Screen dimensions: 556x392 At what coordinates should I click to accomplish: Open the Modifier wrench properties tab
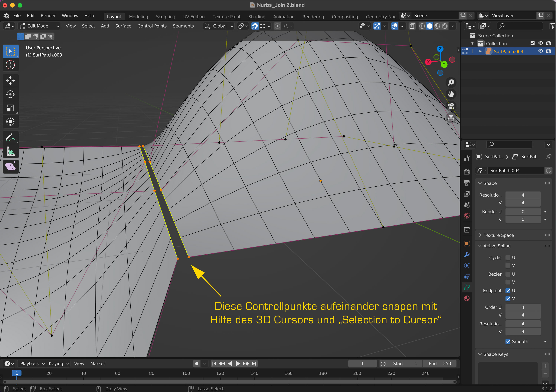467,255
